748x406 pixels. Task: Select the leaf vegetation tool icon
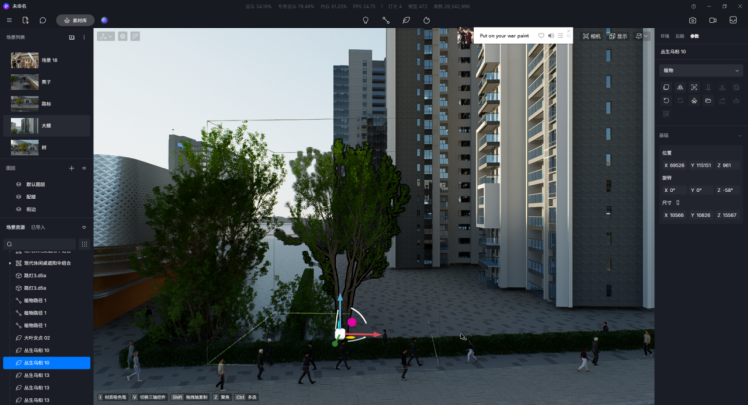[x=406, y=20]
